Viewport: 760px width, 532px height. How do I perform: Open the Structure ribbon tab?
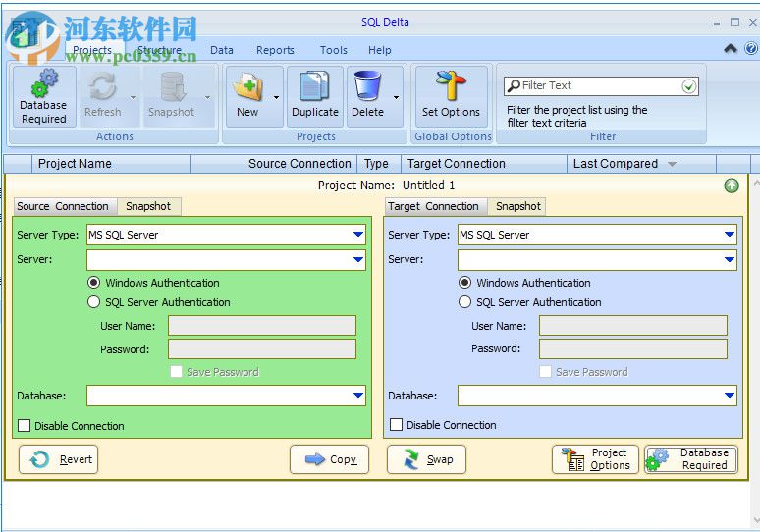click(x=159, y=50)
